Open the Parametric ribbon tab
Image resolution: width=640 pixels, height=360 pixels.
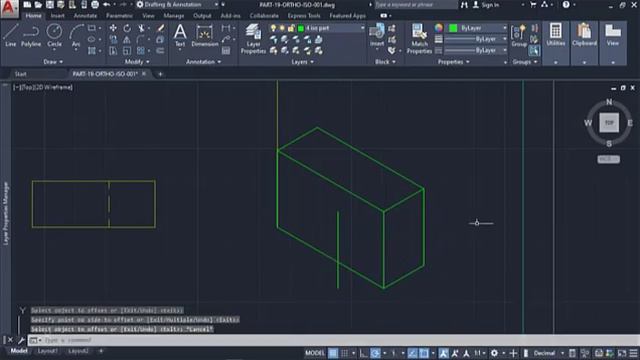tap(119, 16)
